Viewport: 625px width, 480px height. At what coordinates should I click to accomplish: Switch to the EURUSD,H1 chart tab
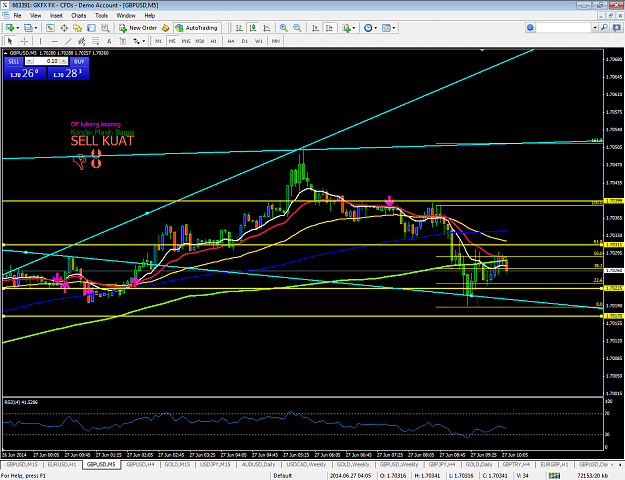(x=62, y=465)
